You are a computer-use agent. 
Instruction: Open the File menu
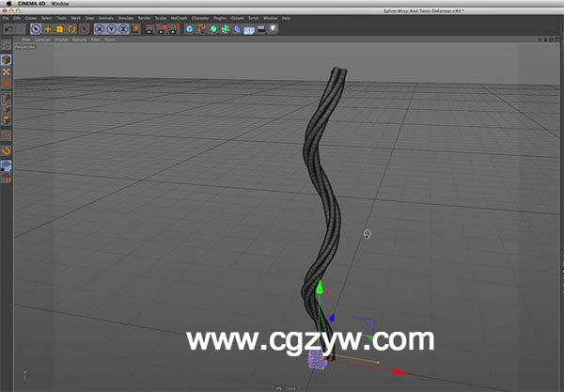(x=6, y=18)
